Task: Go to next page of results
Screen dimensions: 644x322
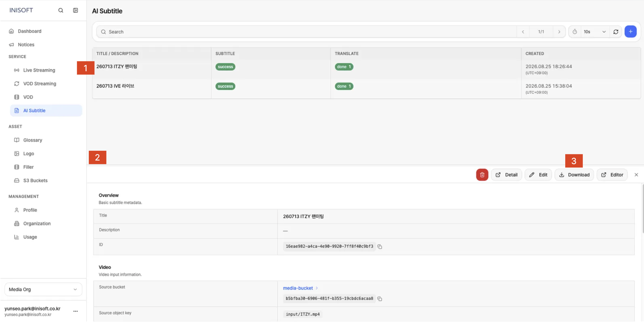Action: pyautogui.click(x=559, y=32)
